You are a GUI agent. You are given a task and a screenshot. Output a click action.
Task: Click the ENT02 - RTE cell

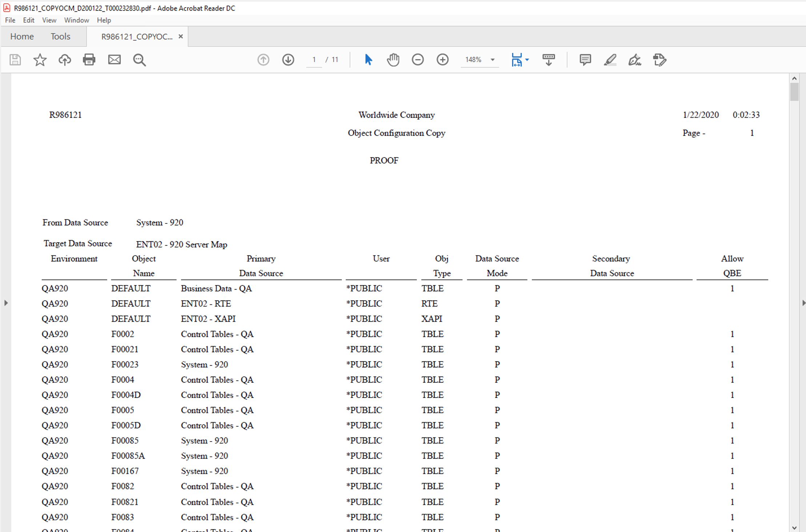click(206, 303)
